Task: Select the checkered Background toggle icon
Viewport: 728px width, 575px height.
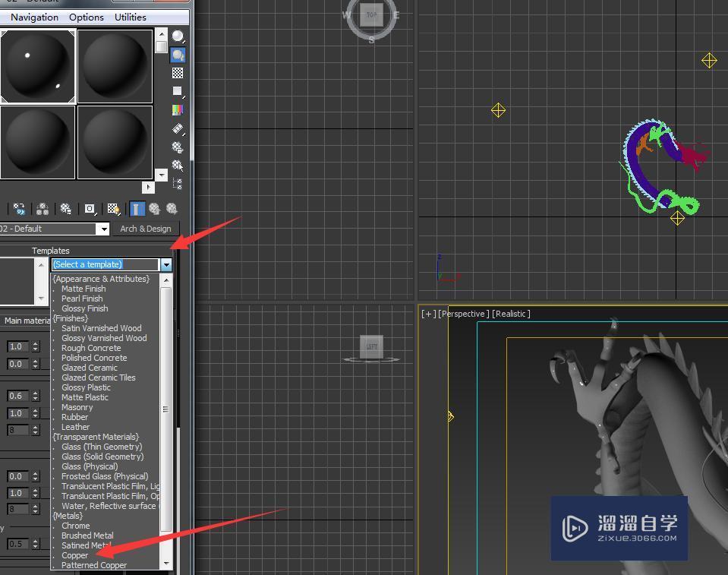Action: [177, 73]
